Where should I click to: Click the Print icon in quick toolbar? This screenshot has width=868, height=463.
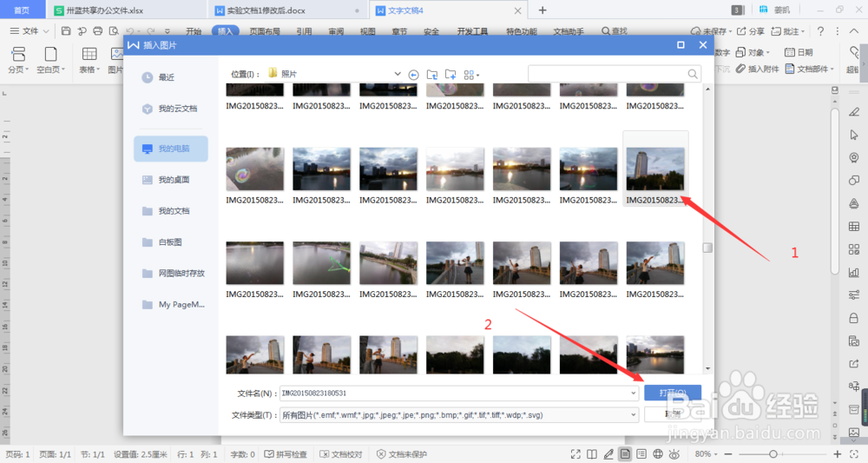tap(97, 31)
